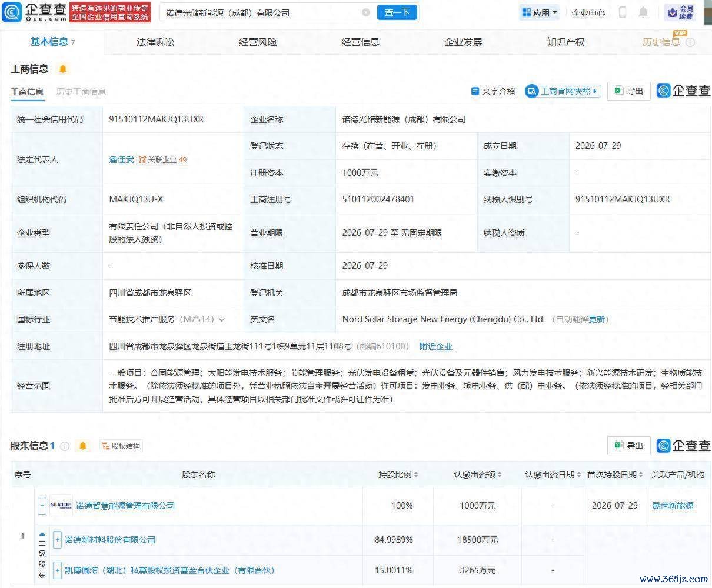
Task: Switch to 企业发展 tab
Action: pyautogui.click(x=463, y=42)
